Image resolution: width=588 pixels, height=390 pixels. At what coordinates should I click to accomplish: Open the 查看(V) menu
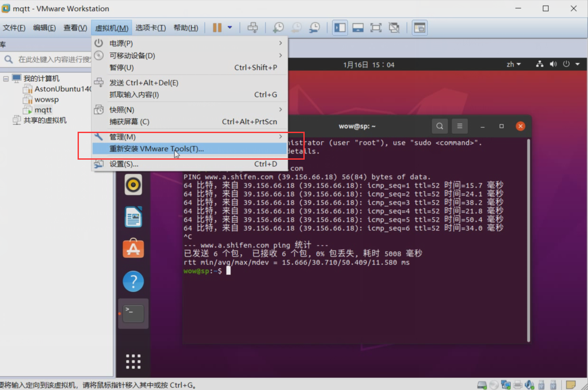point(75,28)
